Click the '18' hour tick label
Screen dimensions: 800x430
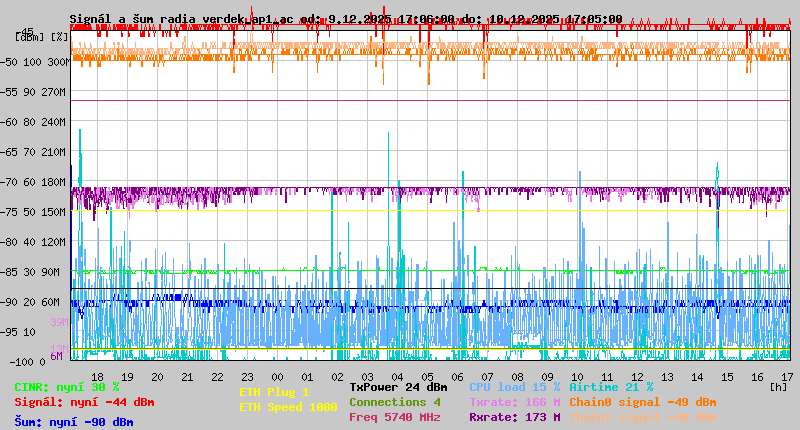(97, 377)
